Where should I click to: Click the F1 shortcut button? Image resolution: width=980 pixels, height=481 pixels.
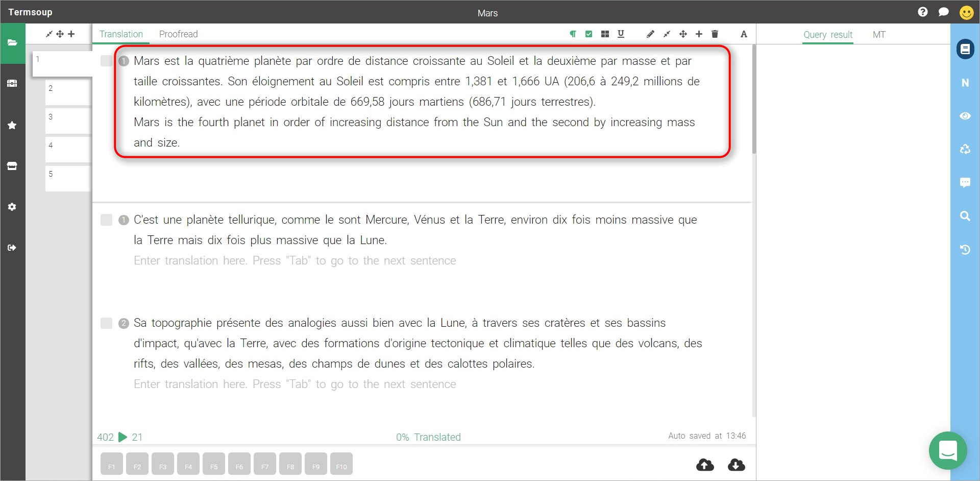[x=112, y=464]
